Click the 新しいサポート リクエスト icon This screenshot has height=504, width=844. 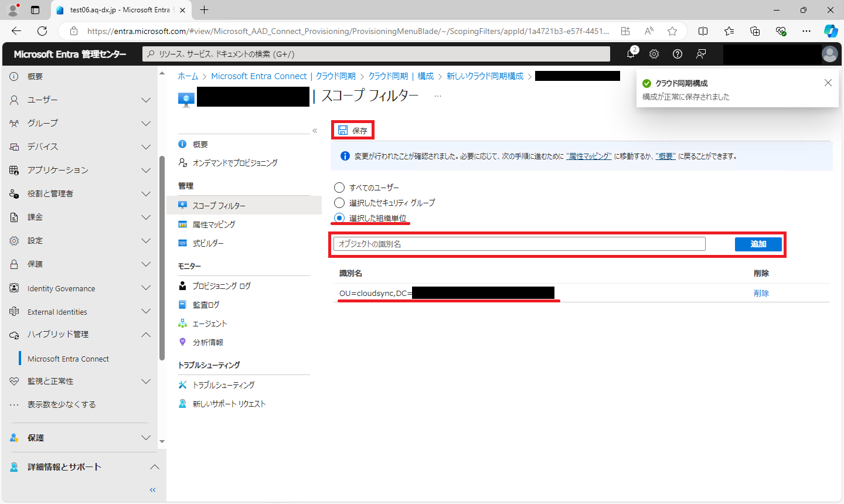click(x=183, y=404)
